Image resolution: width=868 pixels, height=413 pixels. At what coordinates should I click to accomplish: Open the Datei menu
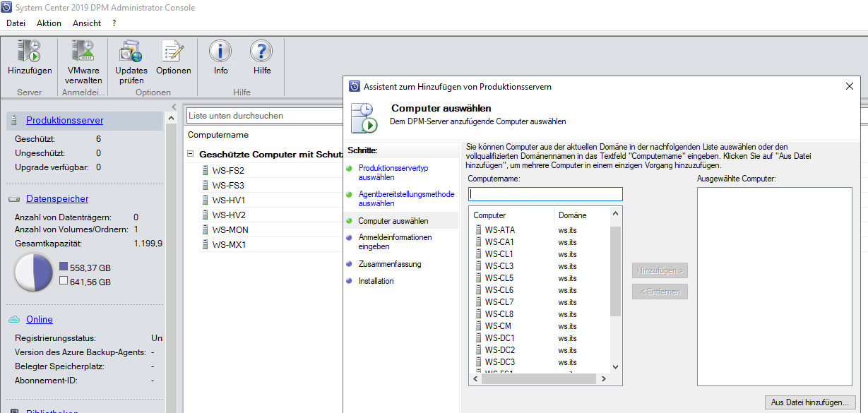pos(16,23)
